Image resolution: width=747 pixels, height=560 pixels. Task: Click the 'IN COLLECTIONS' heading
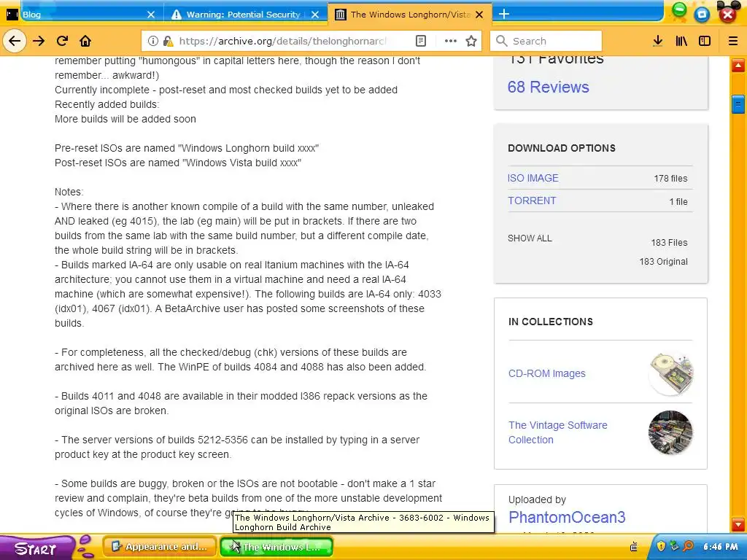550,322
